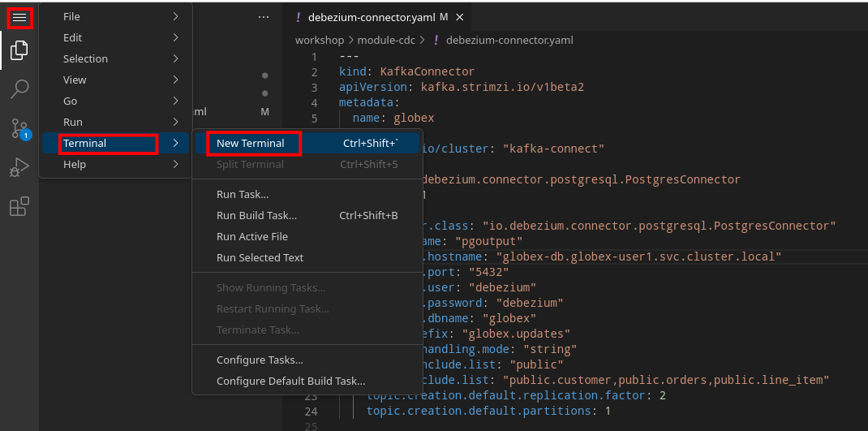Click the text "KafkaConnector" in editor
Screen dimensions: 868x431
coord(428,72)
